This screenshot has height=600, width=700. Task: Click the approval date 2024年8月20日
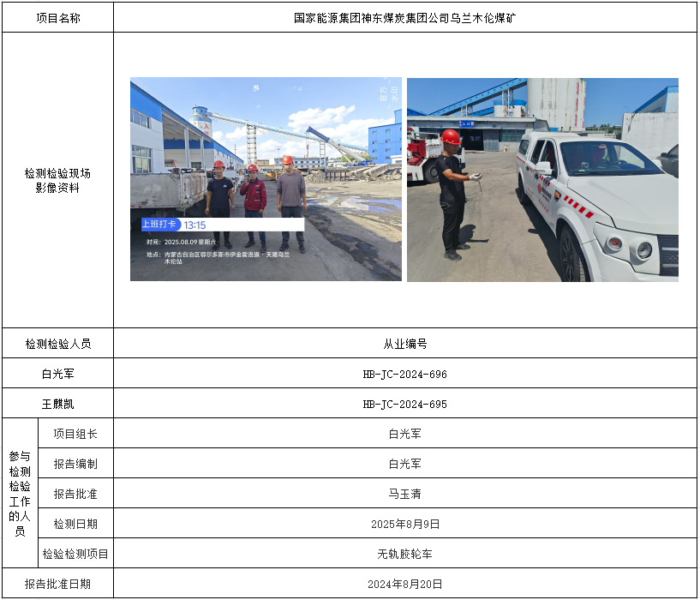[x=404, y=584]
